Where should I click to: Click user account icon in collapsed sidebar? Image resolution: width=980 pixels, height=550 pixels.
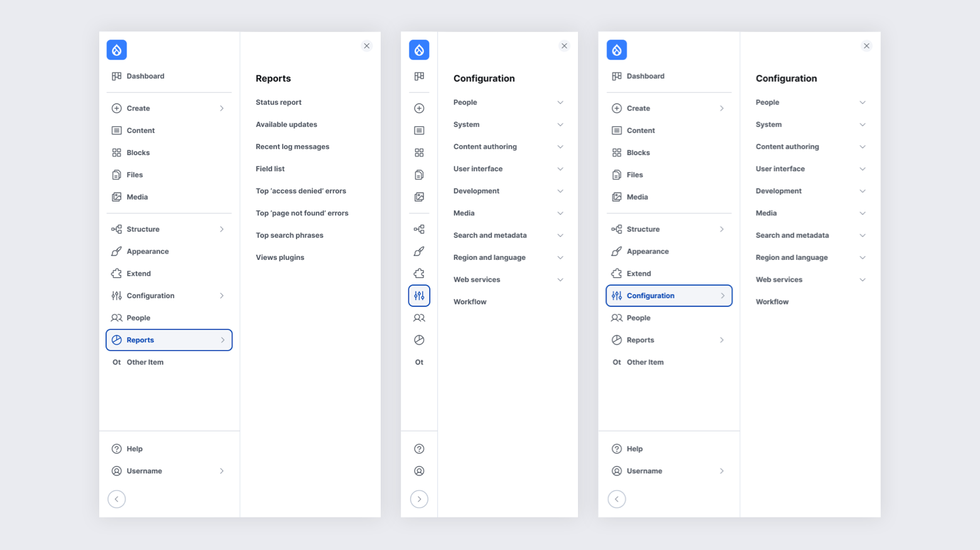point(419,471)
